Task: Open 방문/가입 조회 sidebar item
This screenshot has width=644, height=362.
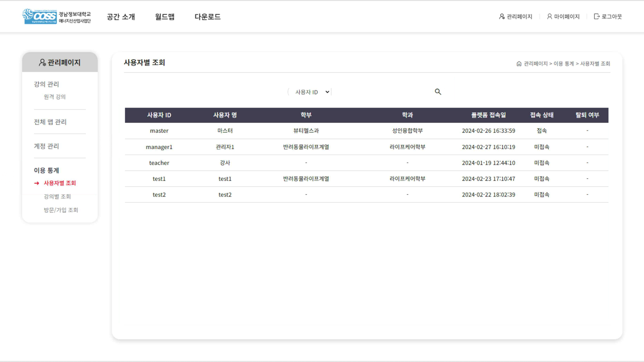Action: [x=61, y=210]
